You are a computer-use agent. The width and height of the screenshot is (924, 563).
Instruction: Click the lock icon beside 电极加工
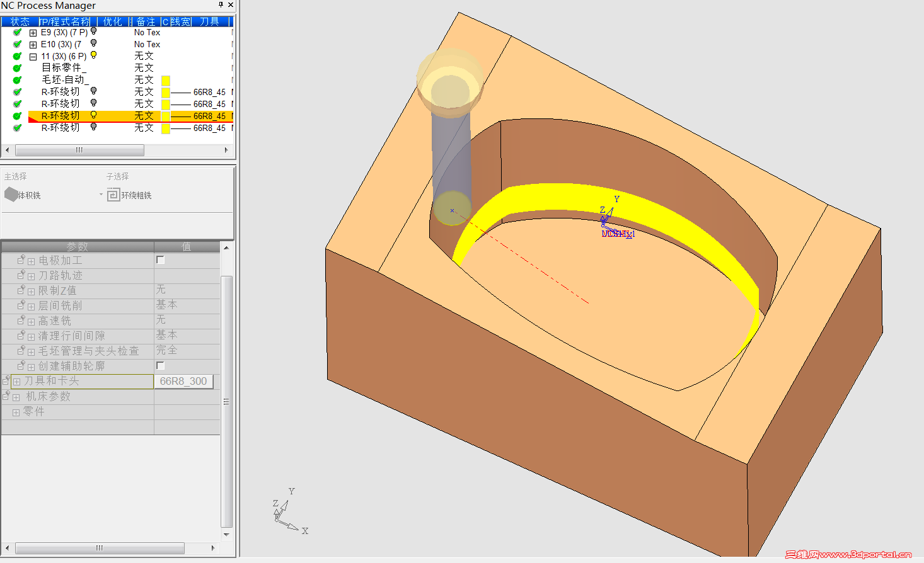pyautogui.click(x=21, y=259)
